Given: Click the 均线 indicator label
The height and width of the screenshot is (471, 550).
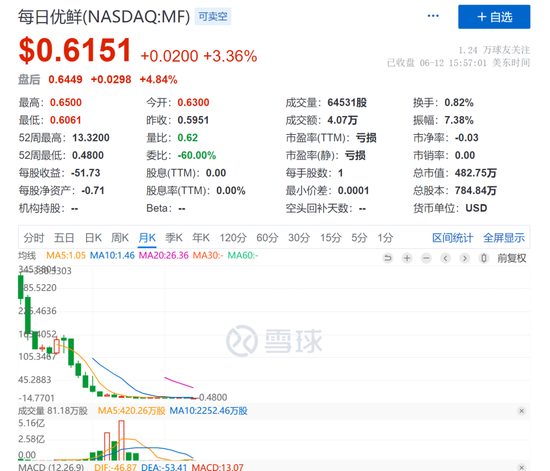Looking at the screenshot, I should pos(27,255).
